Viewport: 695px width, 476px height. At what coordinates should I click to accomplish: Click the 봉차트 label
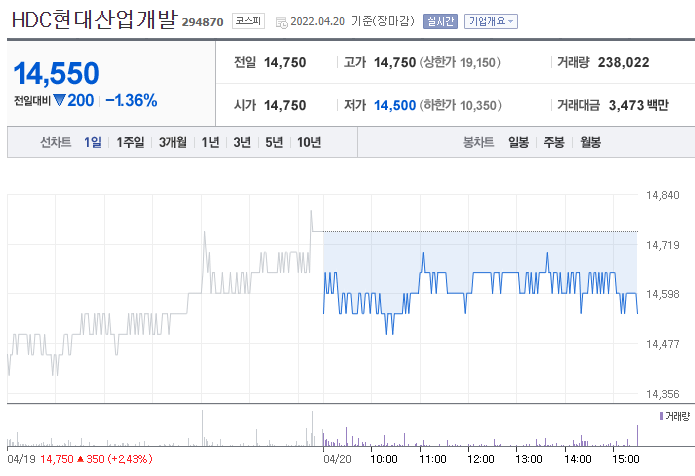coord(478,142)
